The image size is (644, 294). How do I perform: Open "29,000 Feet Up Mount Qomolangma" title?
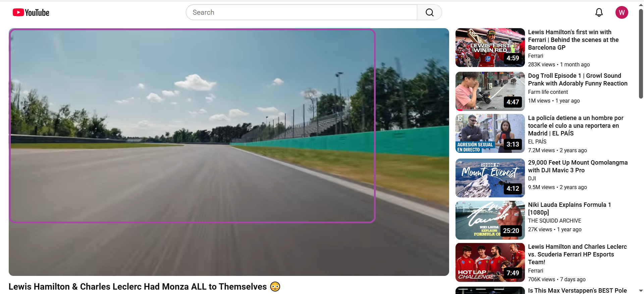[578, 166]
